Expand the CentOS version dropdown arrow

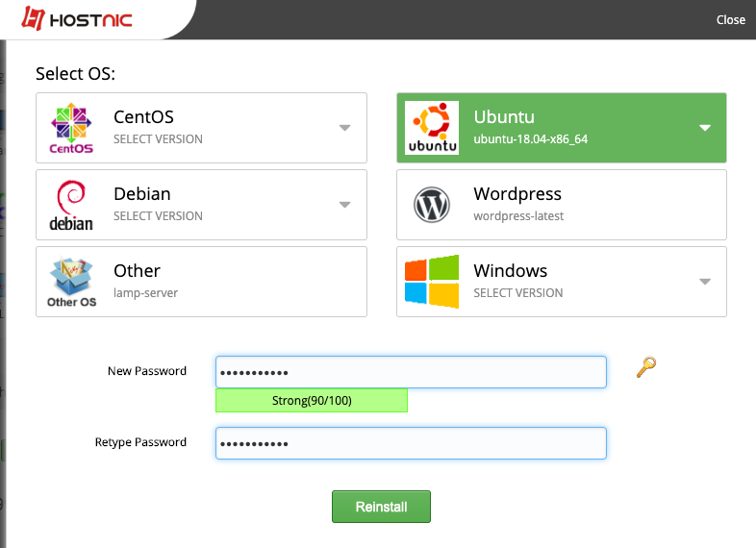[x=344, y=128]
